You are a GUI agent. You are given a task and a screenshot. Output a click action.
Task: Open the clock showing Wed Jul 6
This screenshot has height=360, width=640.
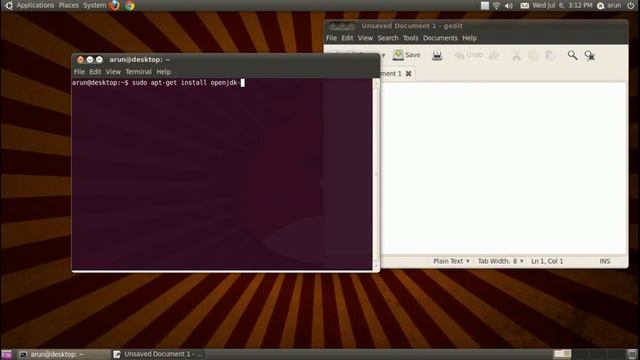[x=562, y=5]
